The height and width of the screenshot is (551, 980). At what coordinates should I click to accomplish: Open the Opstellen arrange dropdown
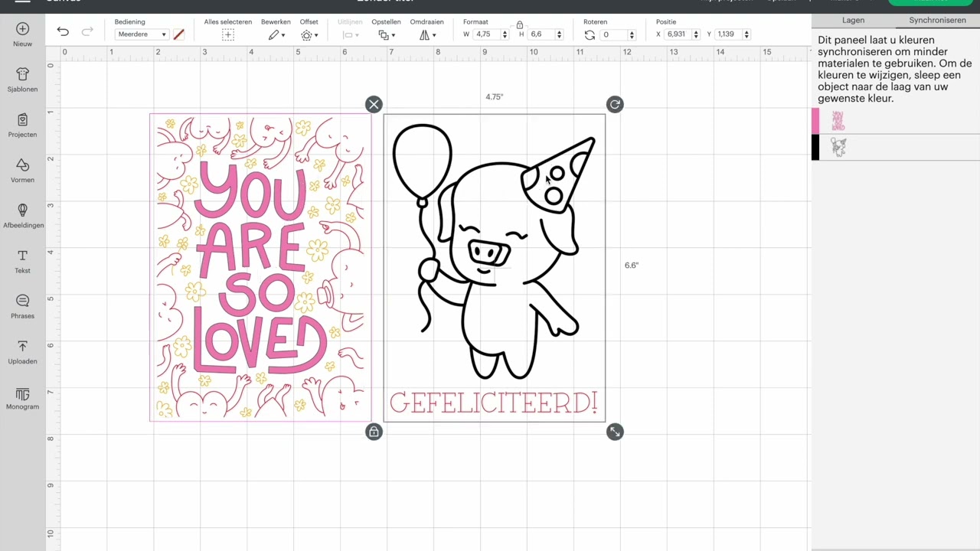point(387,35)
